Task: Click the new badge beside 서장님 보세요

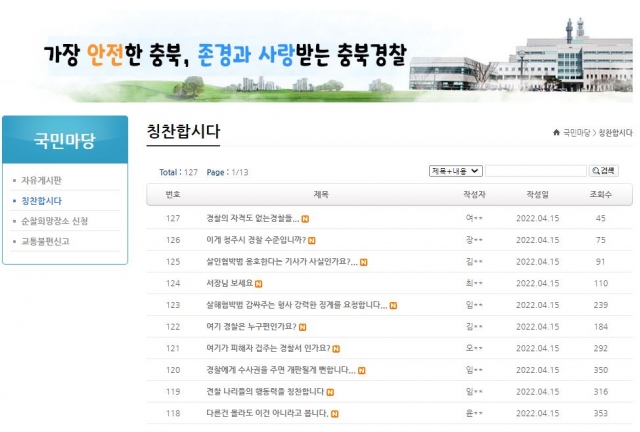Action: click(x=258, y=284)
